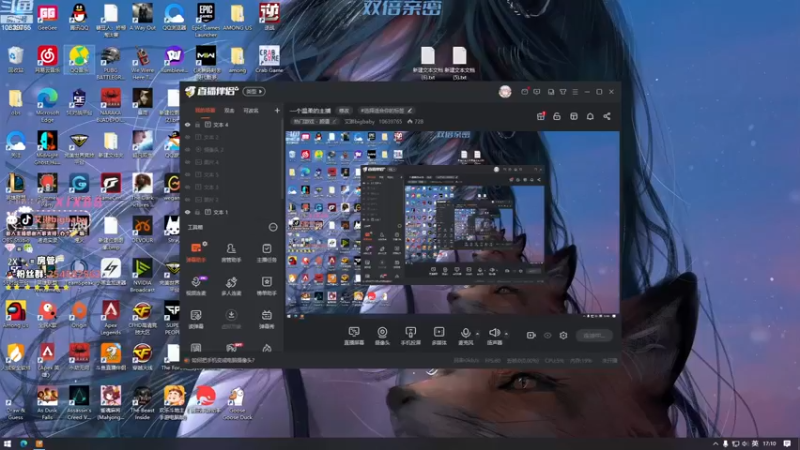Viewport: 800px width, 450px height.
Task: Mute the microphone
Action: (x=465, y=336)
